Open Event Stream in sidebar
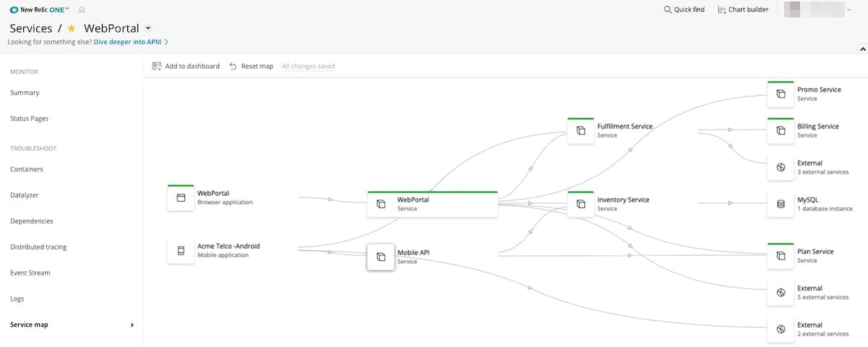This screenshot has width=868, height=347. tap(30, 273)
